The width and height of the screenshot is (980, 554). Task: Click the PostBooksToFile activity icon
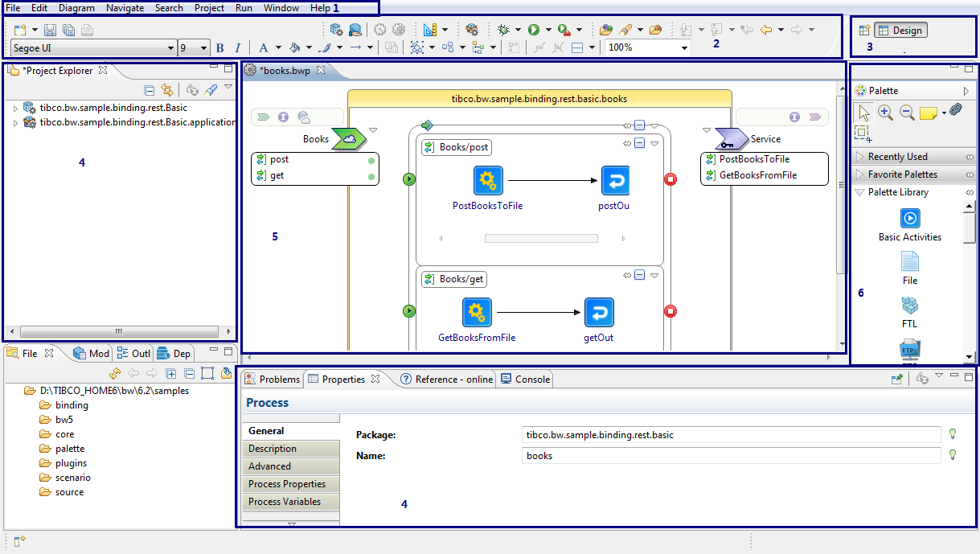tap(487, 181)
